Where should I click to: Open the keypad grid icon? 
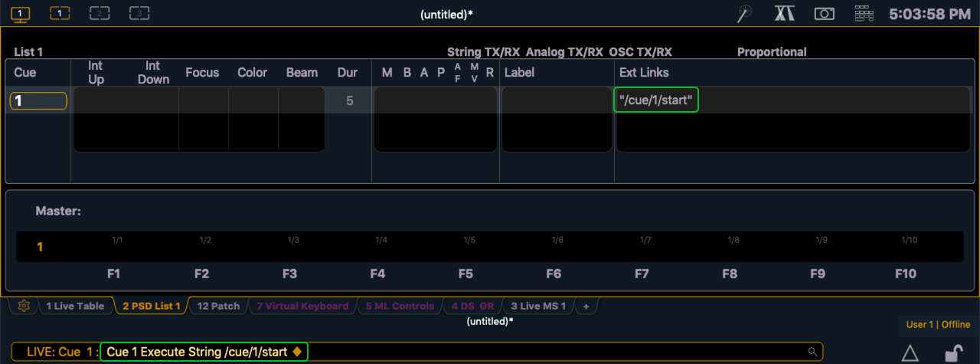[x=864, y=14]
